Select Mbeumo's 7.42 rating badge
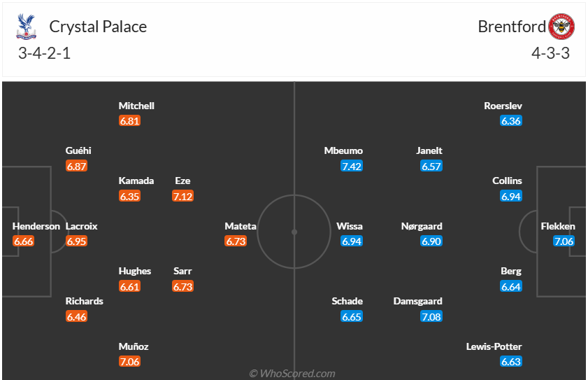 (352, 166)
